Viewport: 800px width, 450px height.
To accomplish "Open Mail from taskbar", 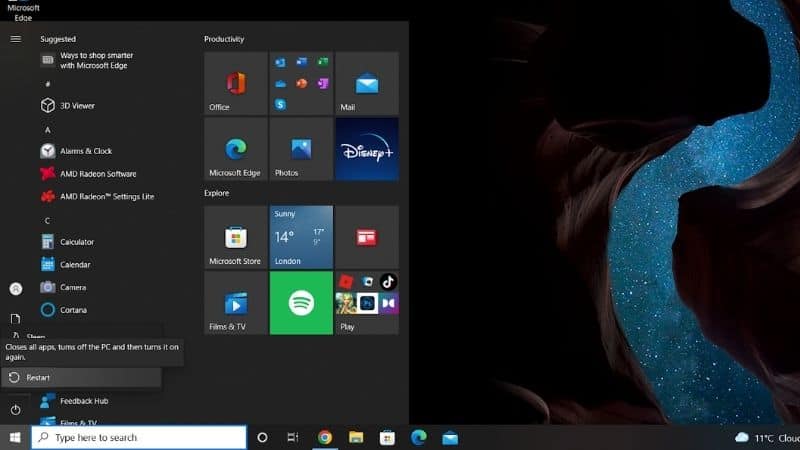I will click(x=450, y=438).
